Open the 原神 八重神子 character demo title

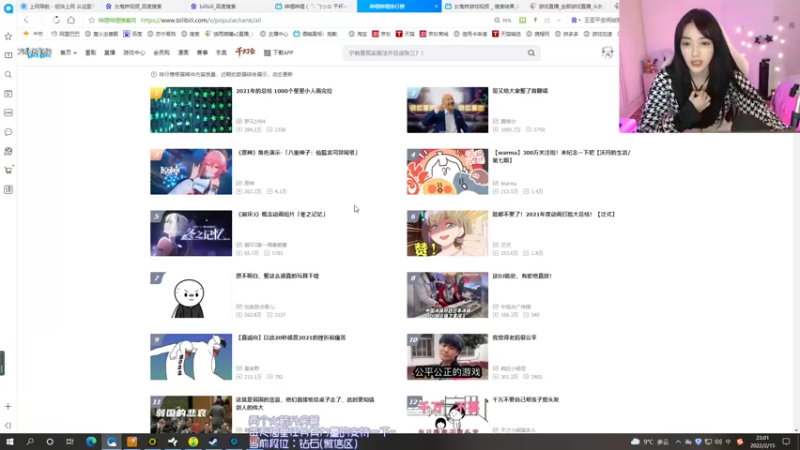click(x=297, y=153)
